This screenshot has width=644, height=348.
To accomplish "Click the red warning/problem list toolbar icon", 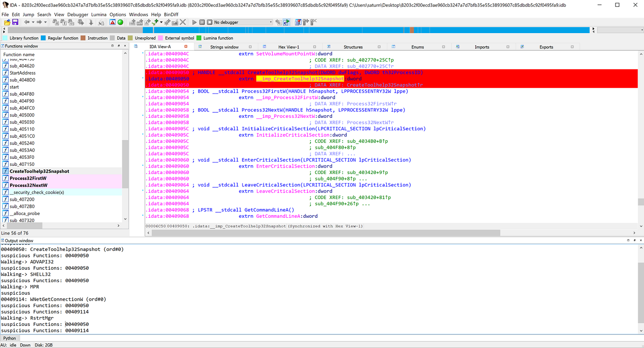I will tap(112, 22).
